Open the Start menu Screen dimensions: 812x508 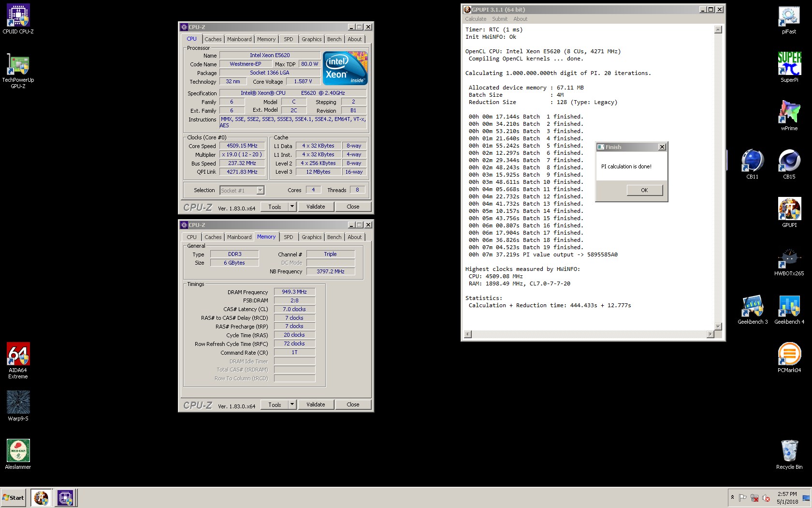point(14,498)
